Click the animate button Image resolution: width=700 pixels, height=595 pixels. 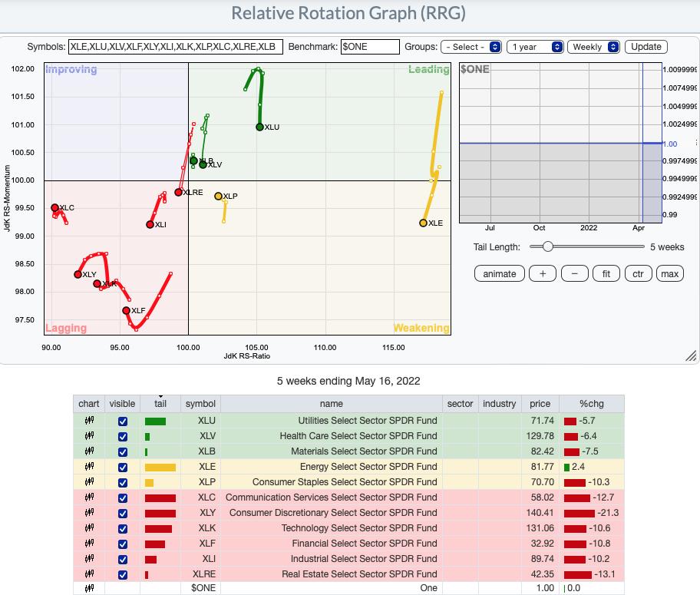tap(500, 273)
